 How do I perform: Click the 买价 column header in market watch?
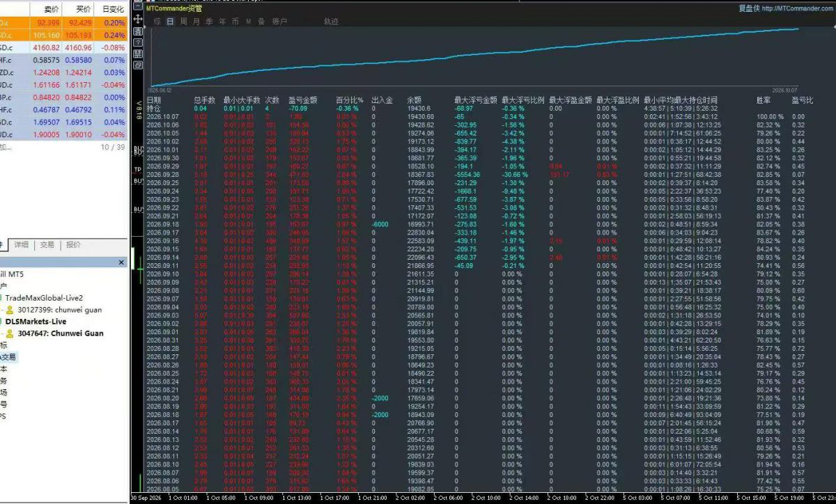pyautogui.click(x=83, y=10)
